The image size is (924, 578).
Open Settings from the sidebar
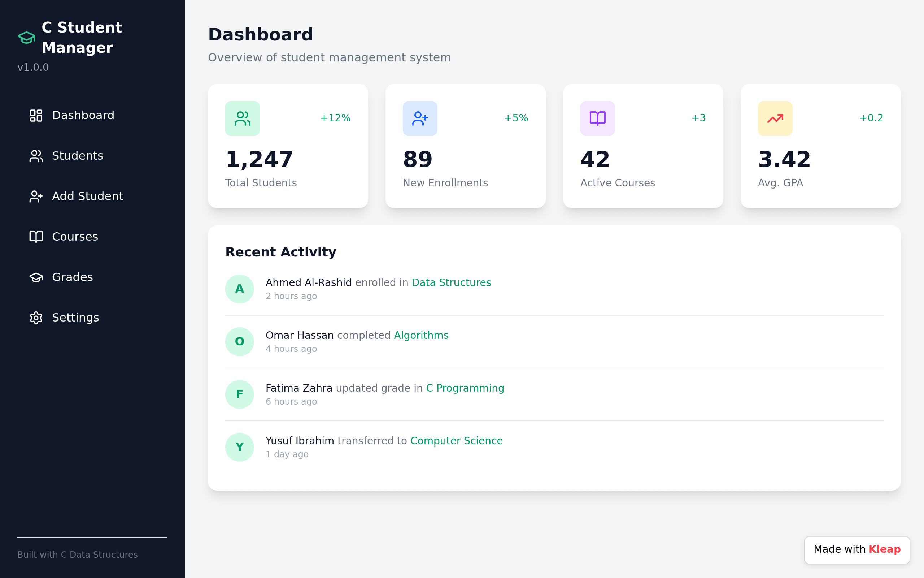92,318
